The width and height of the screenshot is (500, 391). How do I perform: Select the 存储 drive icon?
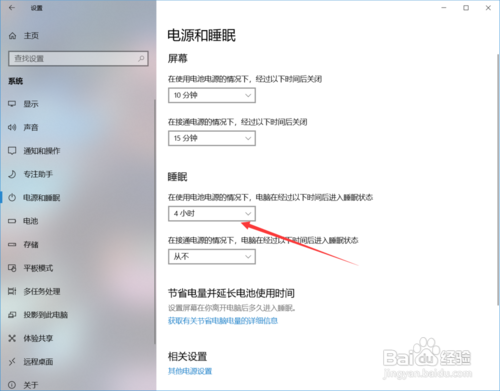click(x=12, y=245)
